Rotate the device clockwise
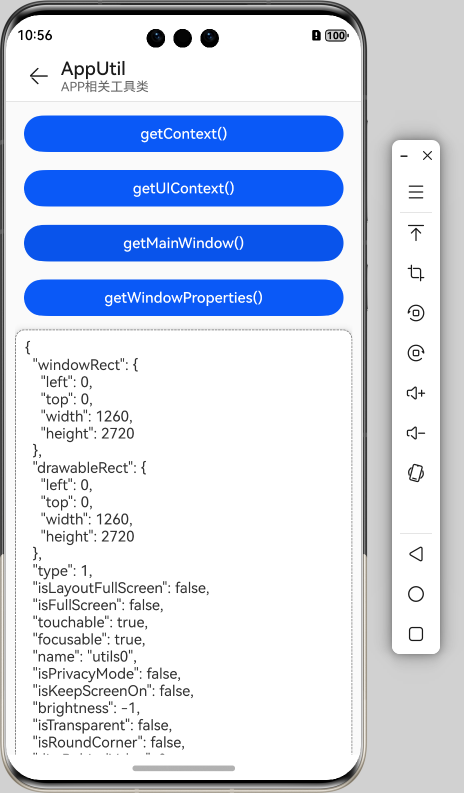This screenshot has width=464, height=793. 416,353
